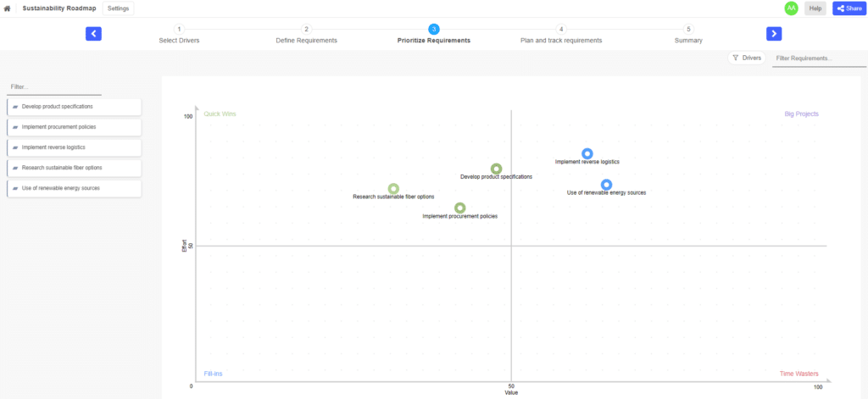Click the home icon in top bar
This screenshot has height=399, width=868.
click(7, 8)
